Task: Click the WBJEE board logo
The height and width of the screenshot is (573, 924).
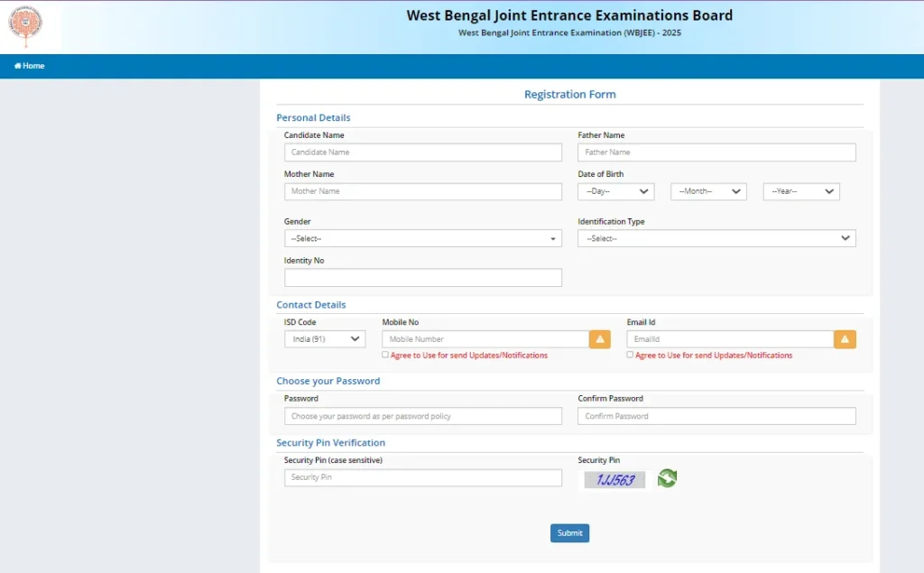Action: coord(25,26)
